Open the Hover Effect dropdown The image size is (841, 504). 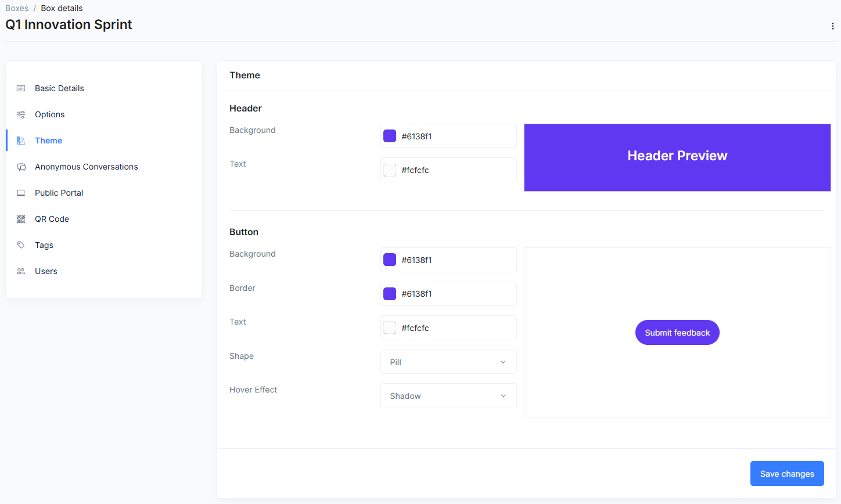[448, 395]
